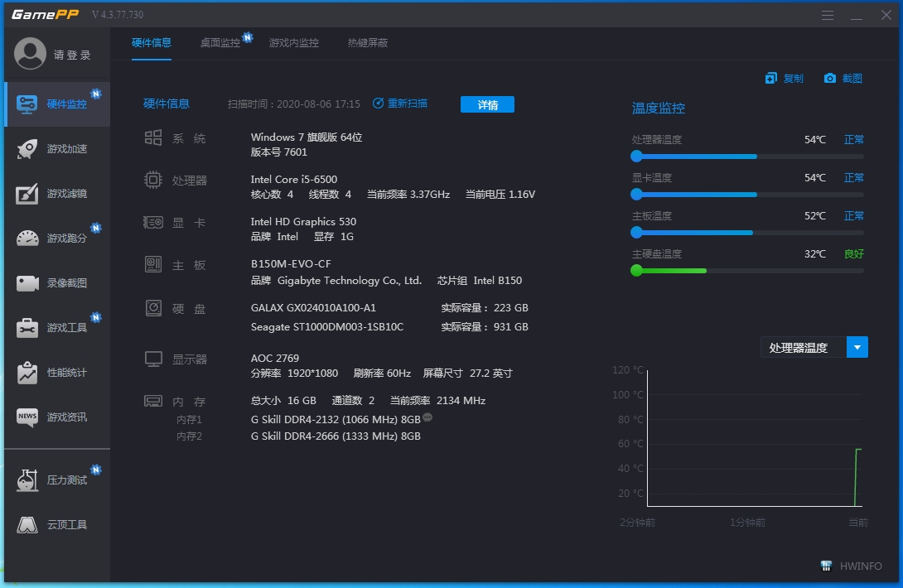Click the Seagate ST1000DM003-1SB10C disk entry

(327, 326)
